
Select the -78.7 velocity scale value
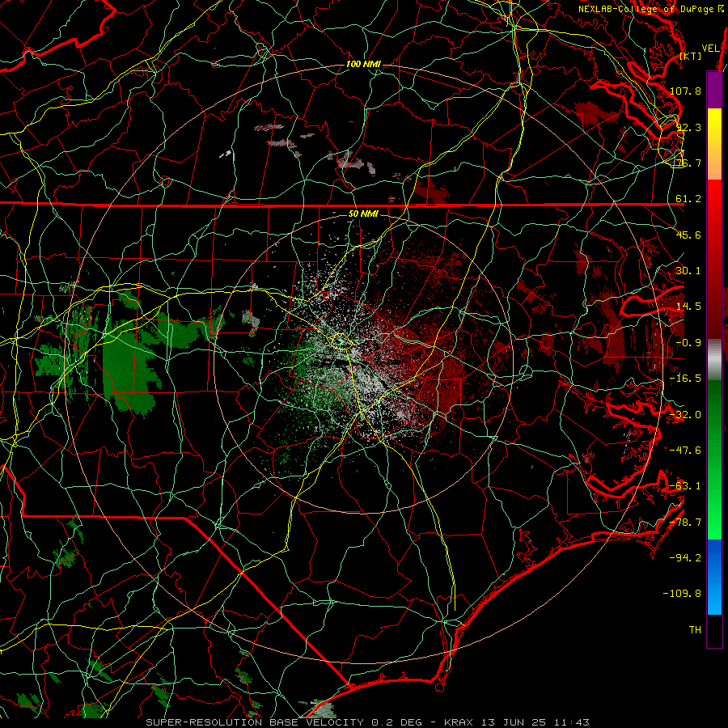click(x=685, y=523)
